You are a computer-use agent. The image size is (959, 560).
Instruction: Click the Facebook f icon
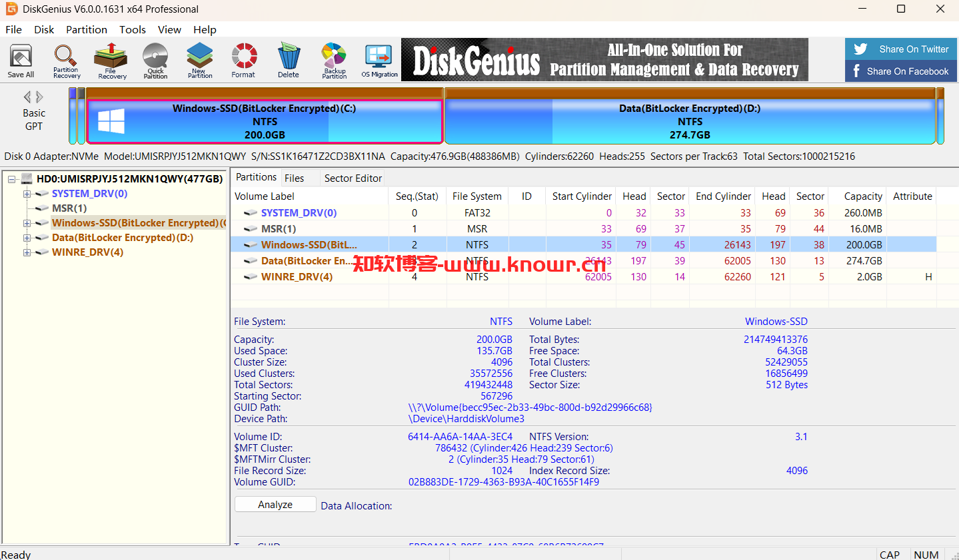[x=856, y=71]
